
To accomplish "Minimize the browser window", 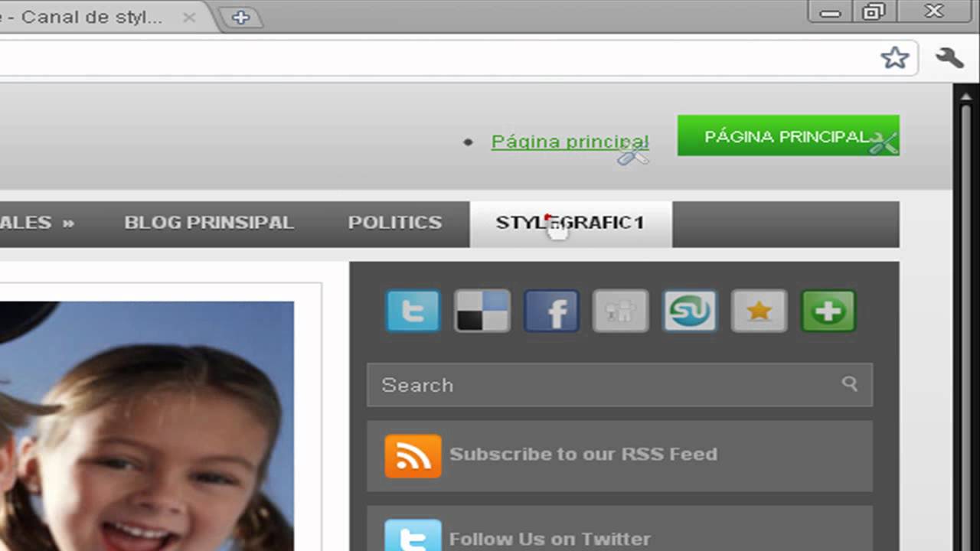I will point(830,11).
